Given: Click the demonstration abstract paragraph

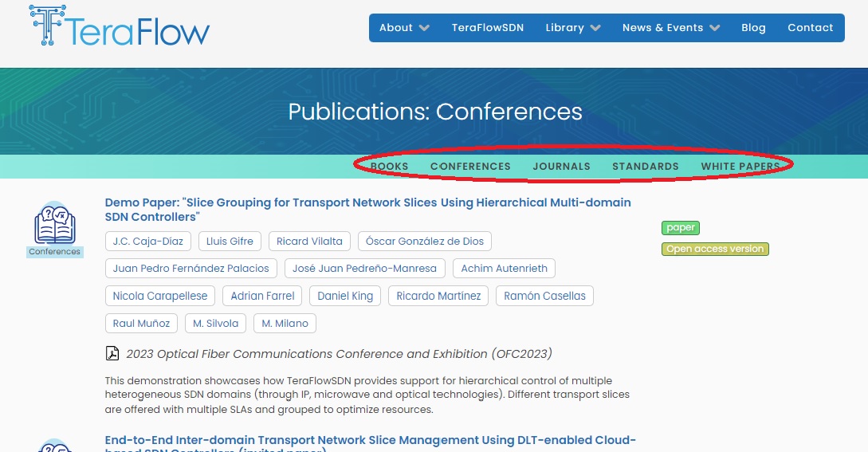Looking at the screenshot, I should (367, 395).
